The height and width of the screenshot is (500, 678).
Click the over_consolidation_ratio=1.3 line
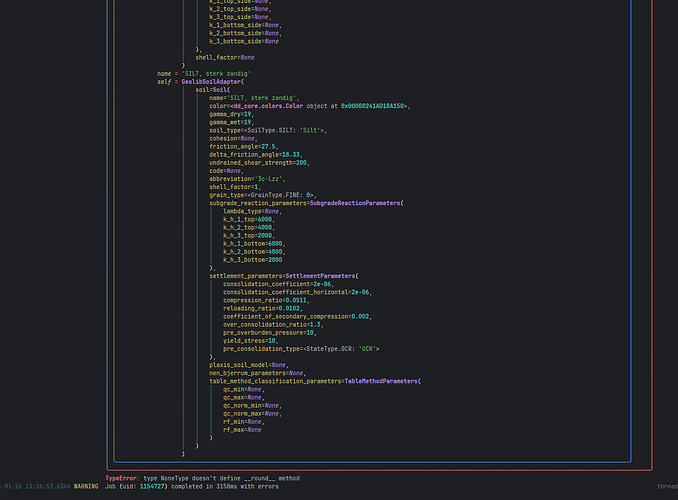(273, 324)
